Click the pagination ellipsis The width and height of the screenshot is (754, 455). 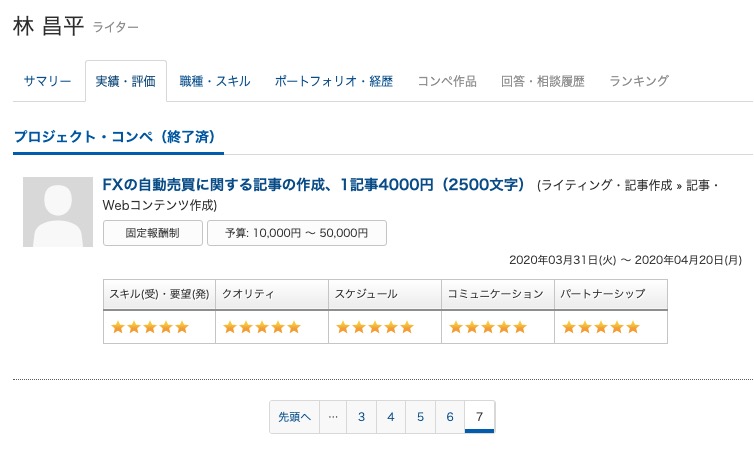(x=333, y=416)
